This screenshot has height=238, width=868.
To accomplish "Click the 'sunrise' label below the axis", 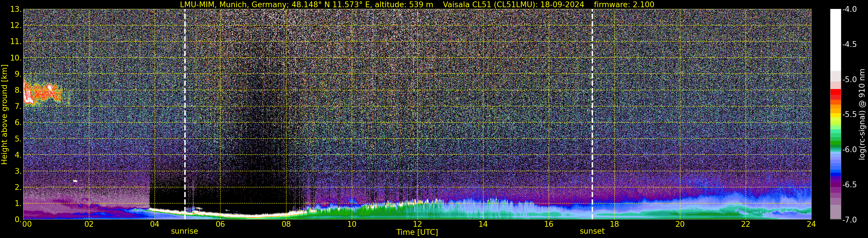I will pos(184,231).
